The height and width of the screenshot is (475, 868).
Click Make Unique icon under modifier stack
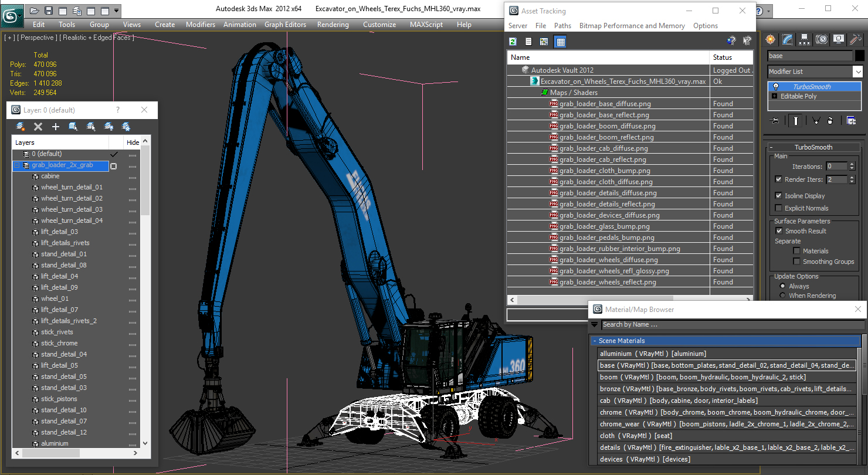pos(816,120)
